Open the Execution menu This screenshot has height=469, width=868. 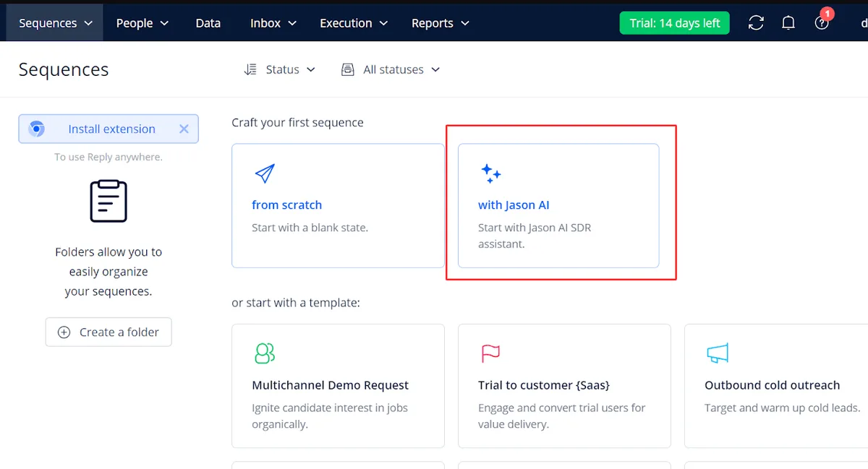click(x=353, y=22)
